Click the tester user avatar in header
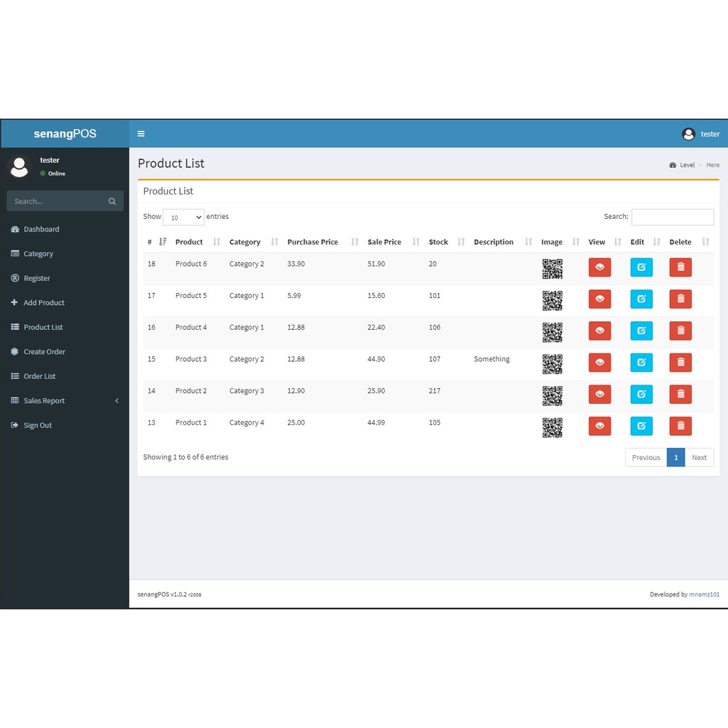The height and width of the screenshot is (728, 728). pos(688,134)
